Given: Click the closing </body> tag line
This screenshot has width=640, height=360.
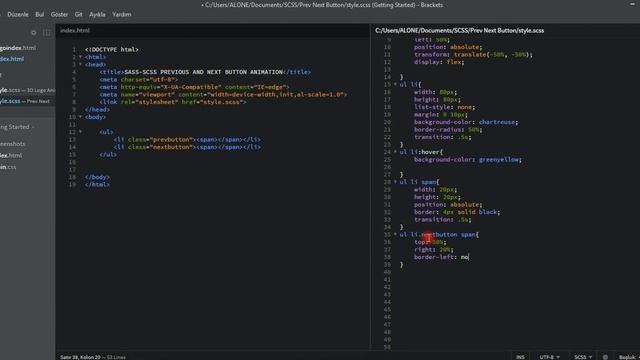Looking at the screenshot, I should pos(97,177).
